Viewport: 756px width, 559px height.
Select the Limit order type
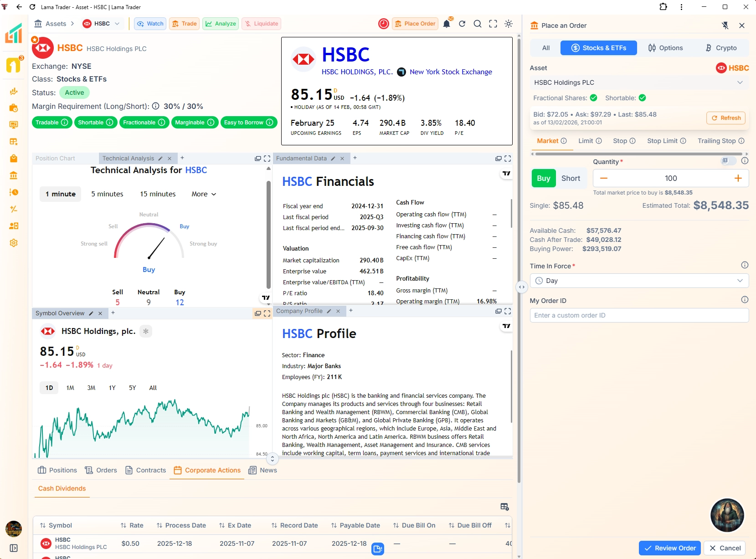click(x=590, y=141)
